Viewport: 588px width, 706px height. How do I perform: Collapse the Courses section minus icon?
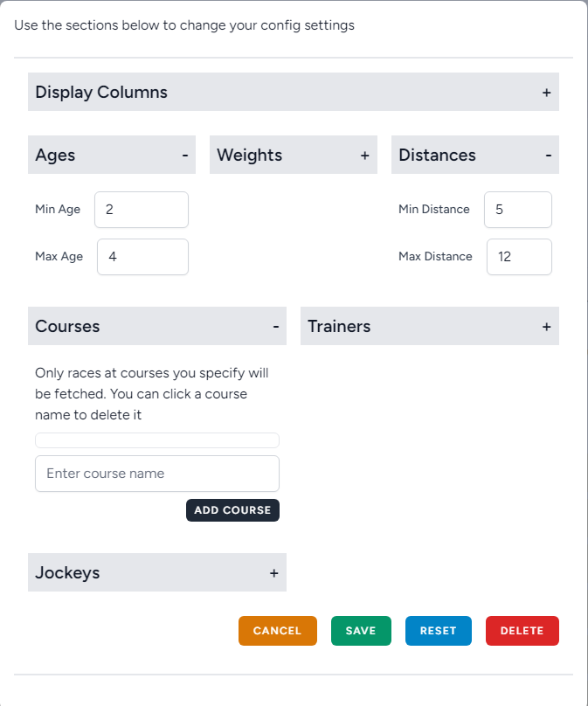click(x=275, y=327)
